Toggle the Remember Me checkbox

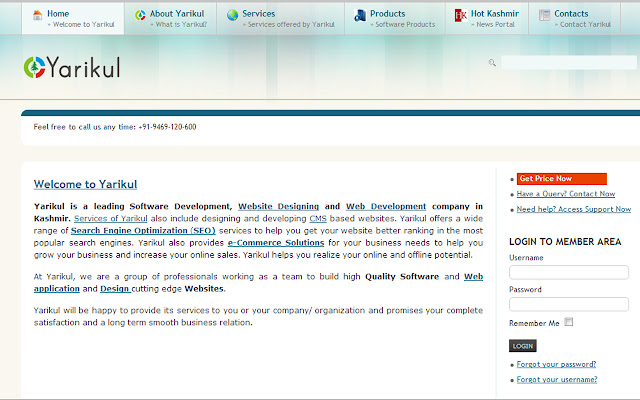569,322
